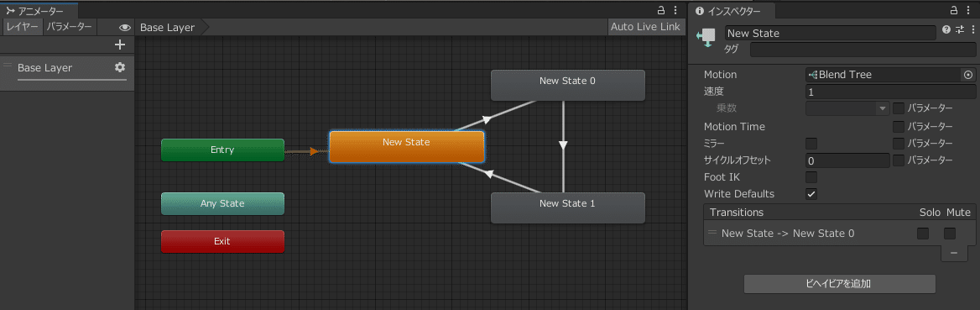Lock the Inspector panel with the padlock icon

954,11
